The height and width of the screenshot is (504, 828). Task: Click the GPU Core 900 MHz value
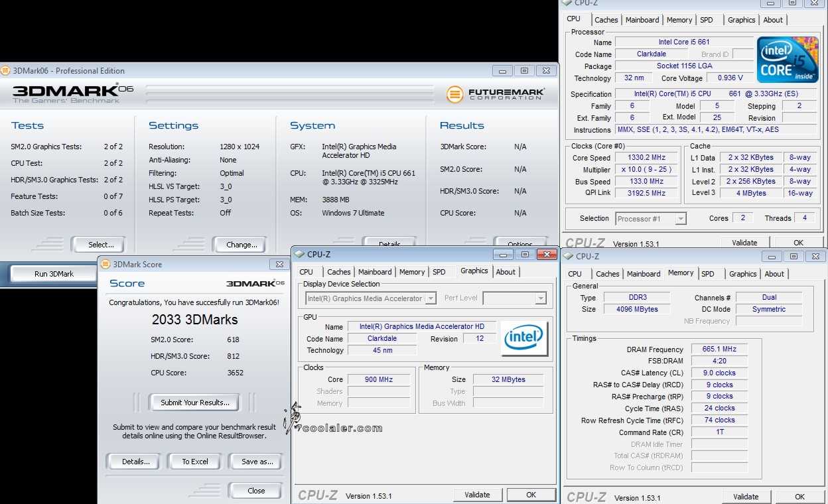(379, 380)
